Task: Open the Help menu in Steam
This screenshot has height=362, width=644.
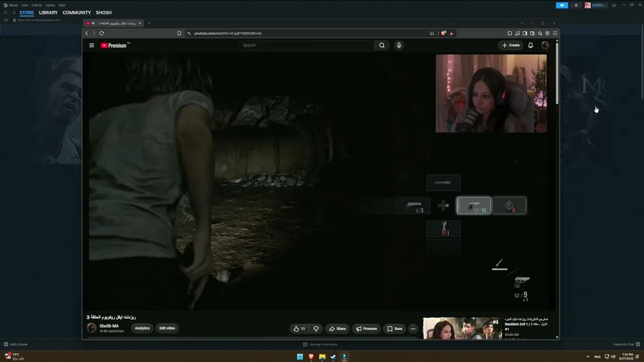Action: (x=62, y=5)
